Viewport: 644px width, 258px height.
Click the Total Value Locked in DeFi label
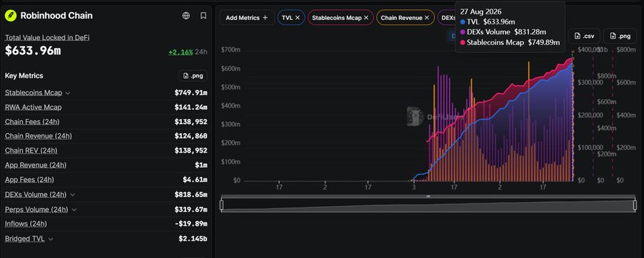(47, 38)
